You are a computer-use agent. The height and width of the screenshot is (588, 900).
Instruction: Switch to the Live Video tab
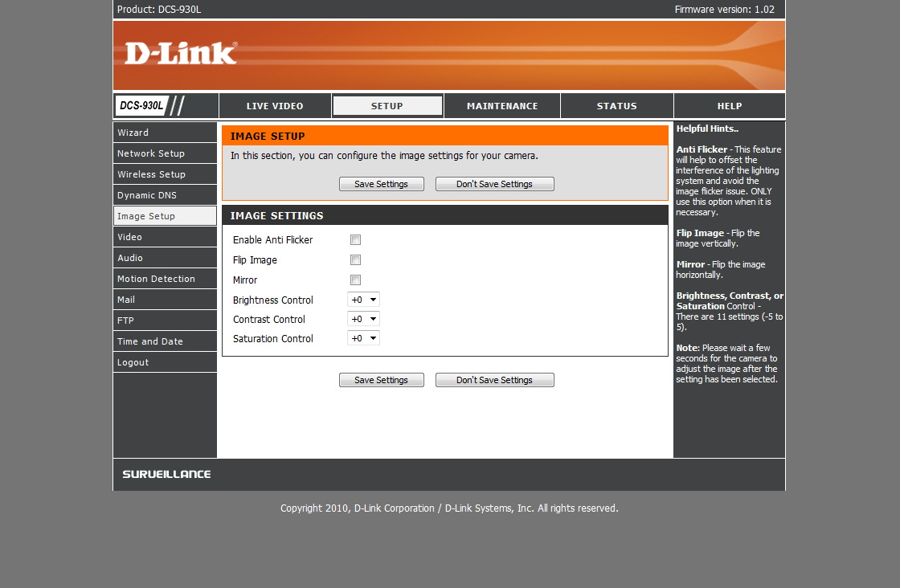(x=275, y=106)
